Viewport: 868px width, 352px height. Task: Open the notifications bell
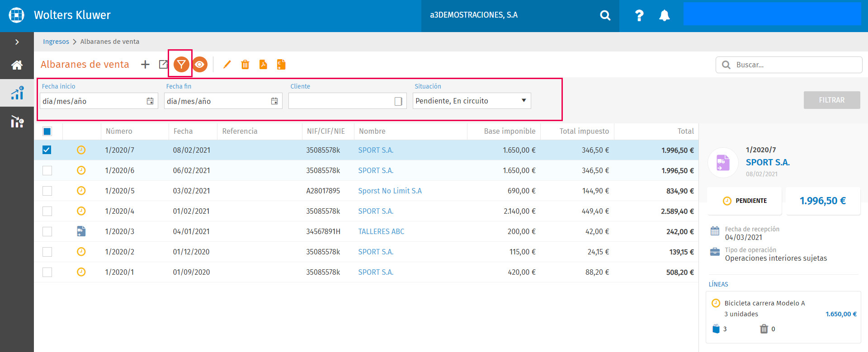tap(664, 15)
